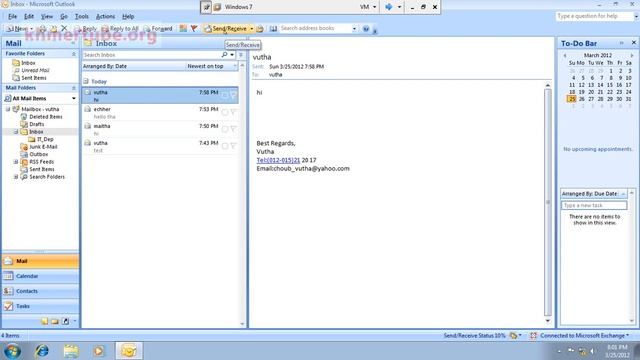Open the Categorize color squares icon
640x360 pixels.
(183, 28)
